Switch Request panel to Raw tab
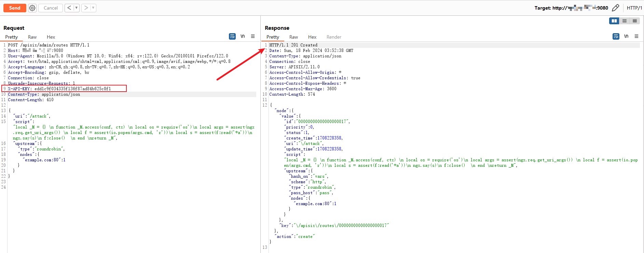The image size is (644, 253). coord(32,37)
